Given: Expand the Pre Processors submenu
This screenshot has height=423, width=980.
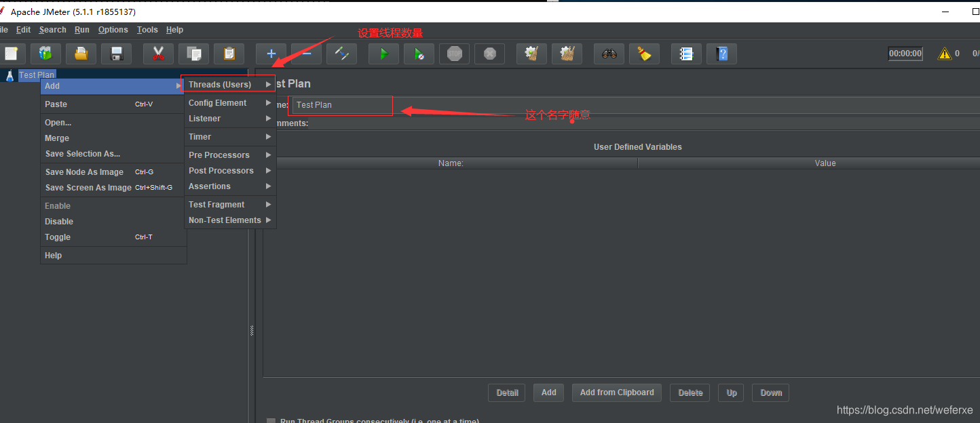Looking at the screenshot, I should coord(230,155).
